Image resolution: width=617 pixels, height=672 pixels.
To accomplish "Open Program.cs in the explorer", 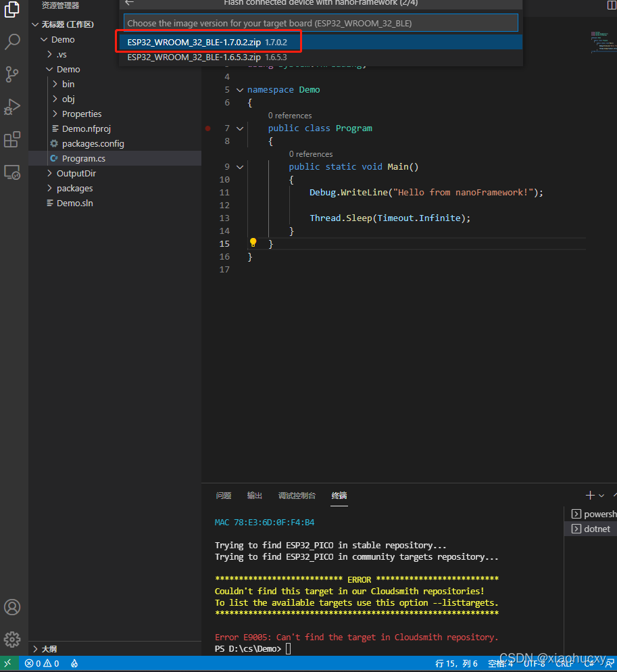I will tap(83, 159).
